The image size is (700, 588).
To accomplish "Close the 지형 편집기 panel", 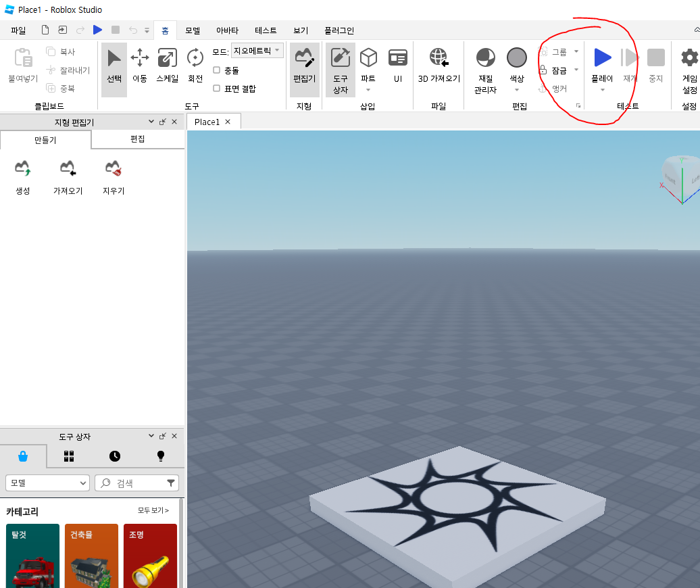I will click(174, 122).
